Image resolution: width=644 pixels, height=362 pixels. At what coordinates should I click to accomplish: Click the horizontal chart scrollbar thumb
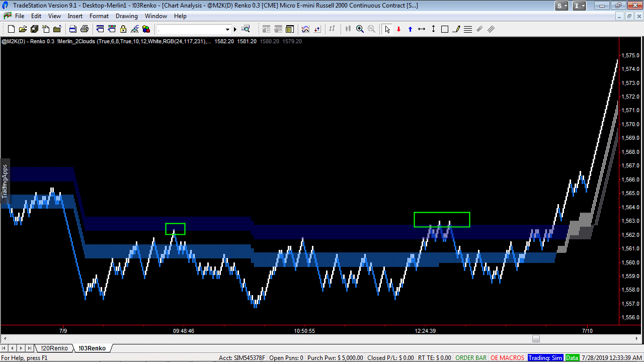coord(536,339)
